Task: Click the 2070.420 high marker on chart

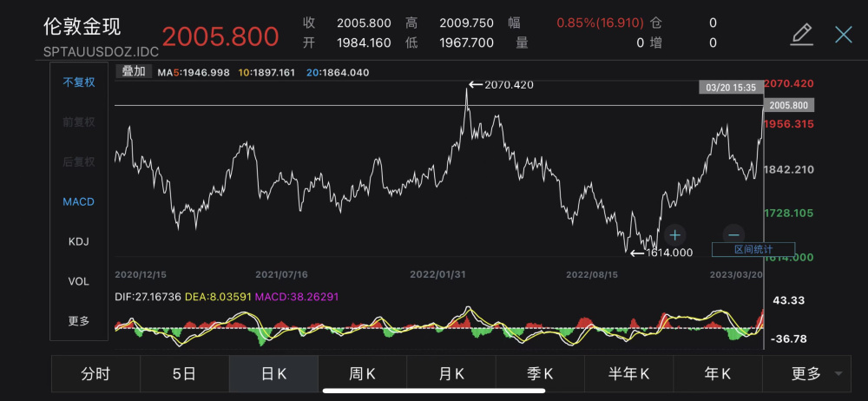Action: [501, 85]
